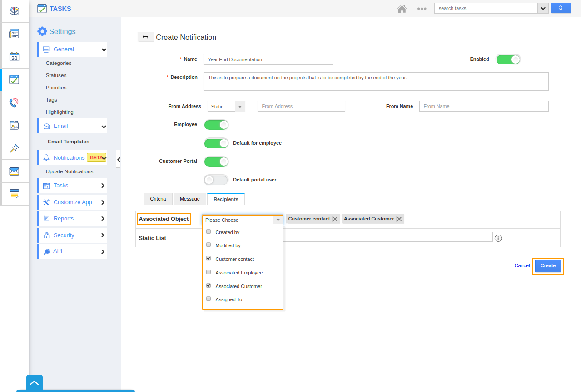
Task: Click the magnifier search button
Action: coord(561,8)
